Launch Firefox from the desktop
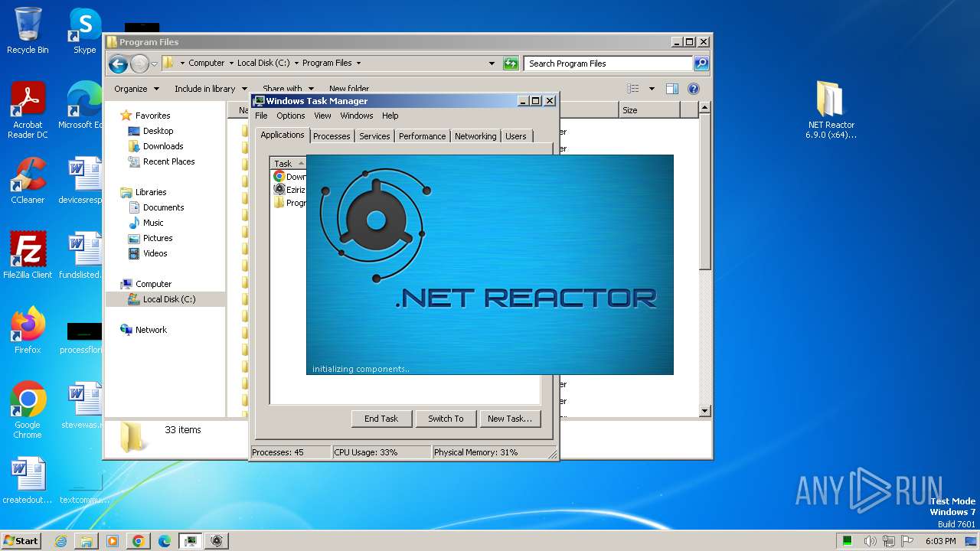The image size is (980, 551). [x=28, y=330]
